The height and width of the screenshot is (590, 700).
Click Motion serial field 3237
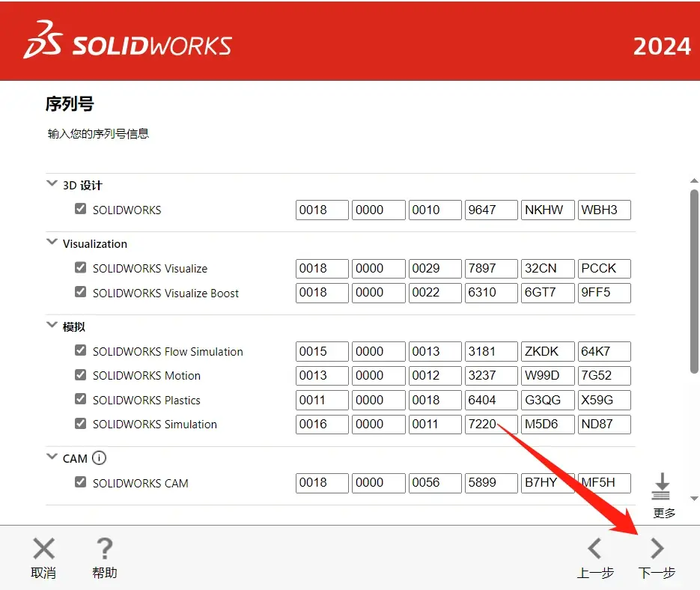pyautogui.click(x=491, y=376)
